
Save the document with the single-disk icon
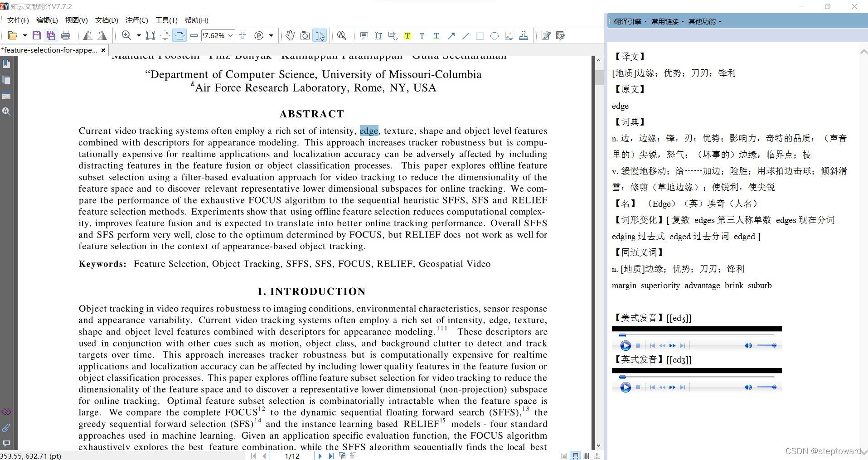(x=37, y=36)
